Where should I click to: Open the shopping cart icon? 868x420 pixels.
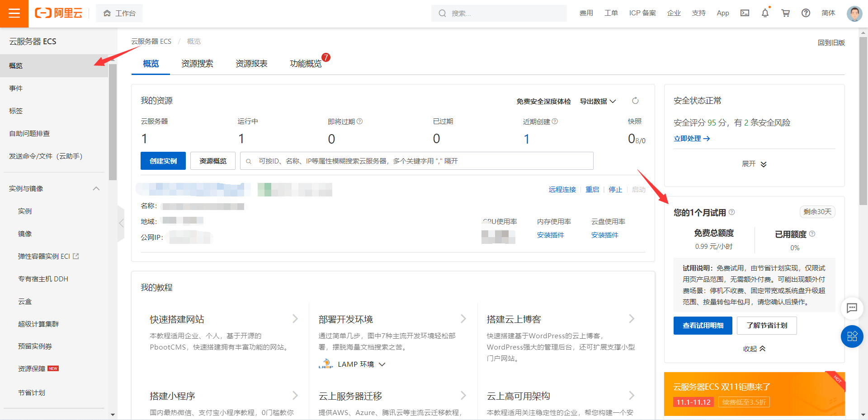point(786,13)
